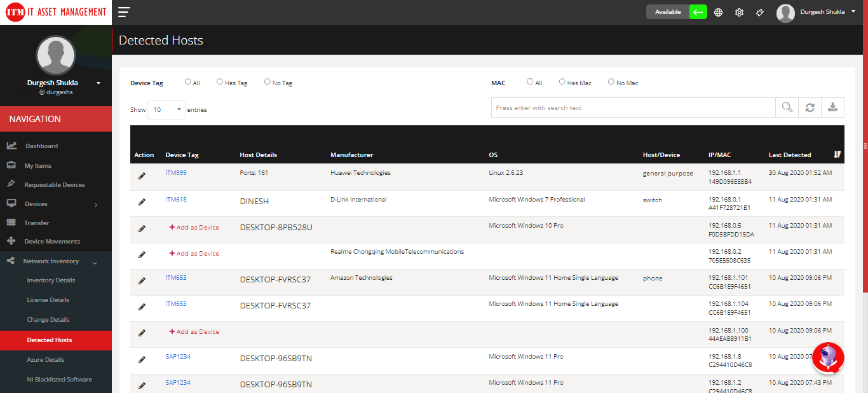This screenshot has height=393, width=868.
Task: Edit the row with IP 192.168.1.104
Action: (142, 306)
